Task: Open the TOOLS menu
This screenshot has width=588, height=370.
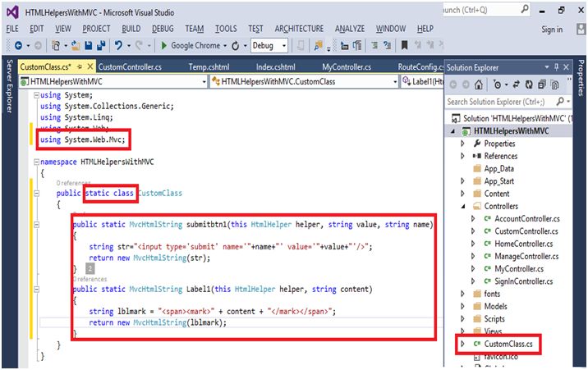Action: [226, 29]
